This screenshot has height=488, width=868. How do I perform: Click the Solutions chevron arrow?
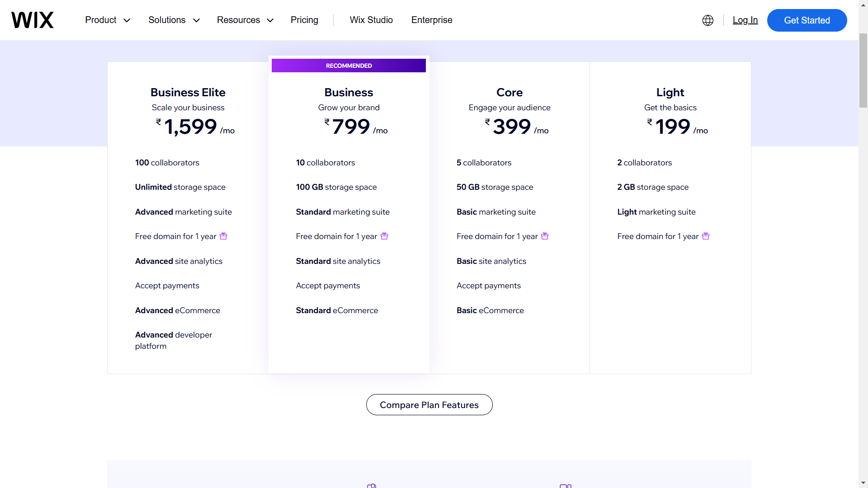pyautogui.click(x=196, y=20)
